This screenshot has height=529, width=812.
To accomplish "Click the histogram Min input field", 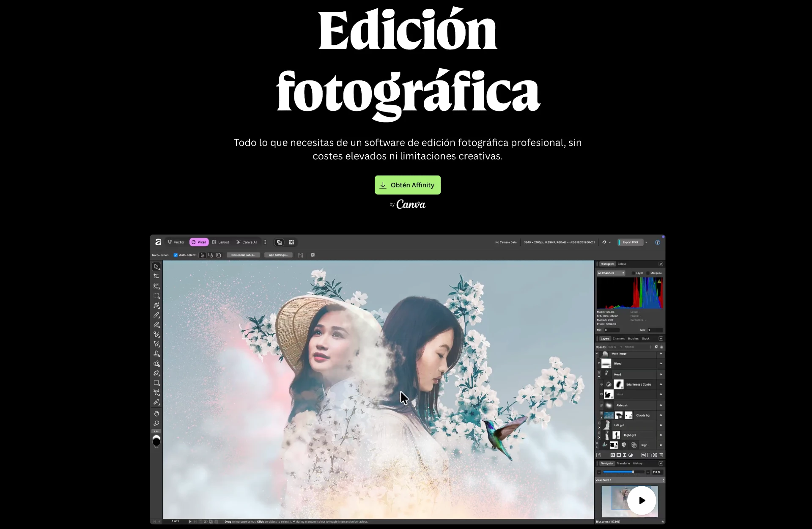I will (612, 330).
